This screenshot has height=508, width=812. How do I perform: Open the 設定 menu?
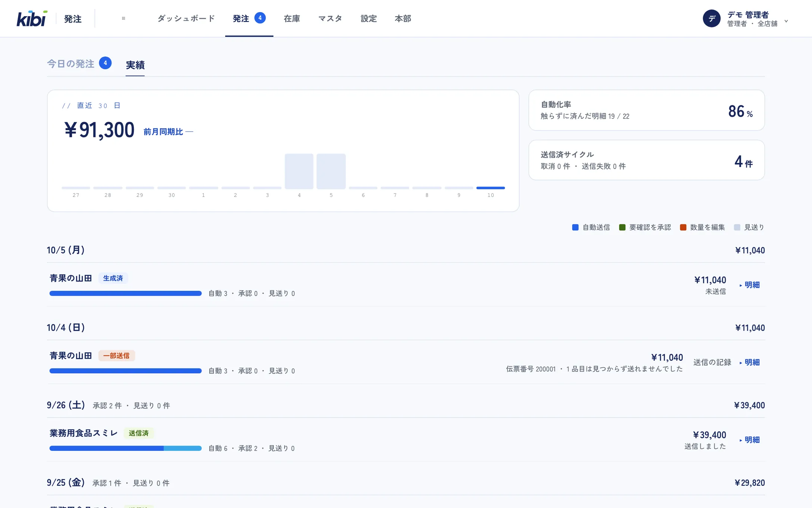click(368, 18)
